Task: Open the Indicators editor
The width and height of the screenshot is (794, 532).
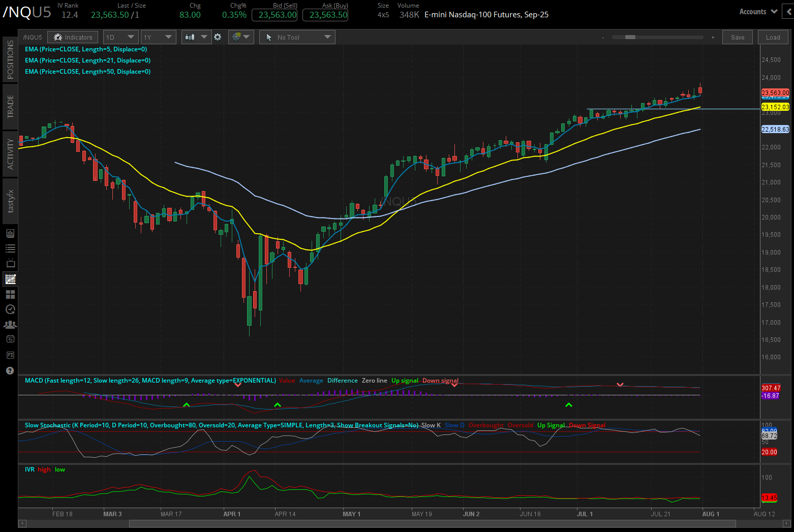Action: tap(73, 37)
